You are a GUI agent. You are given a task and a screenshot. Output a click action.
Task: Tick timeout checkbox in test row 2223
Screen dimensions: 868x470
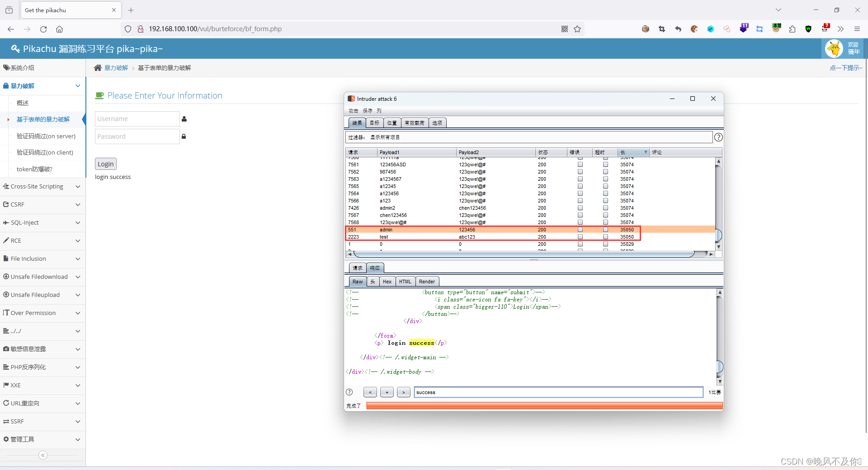point(605,237)
